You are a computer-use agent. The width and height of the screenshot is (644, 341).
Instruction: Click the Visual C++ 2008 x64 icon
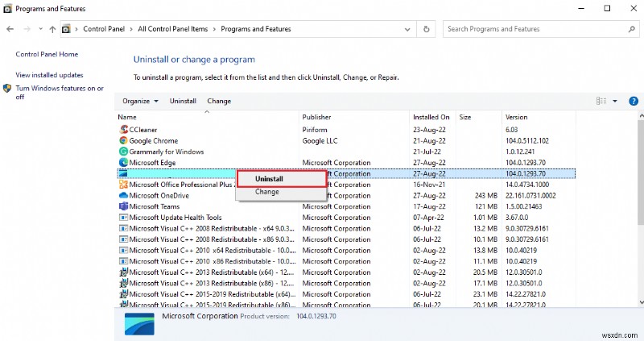[123, 228]
